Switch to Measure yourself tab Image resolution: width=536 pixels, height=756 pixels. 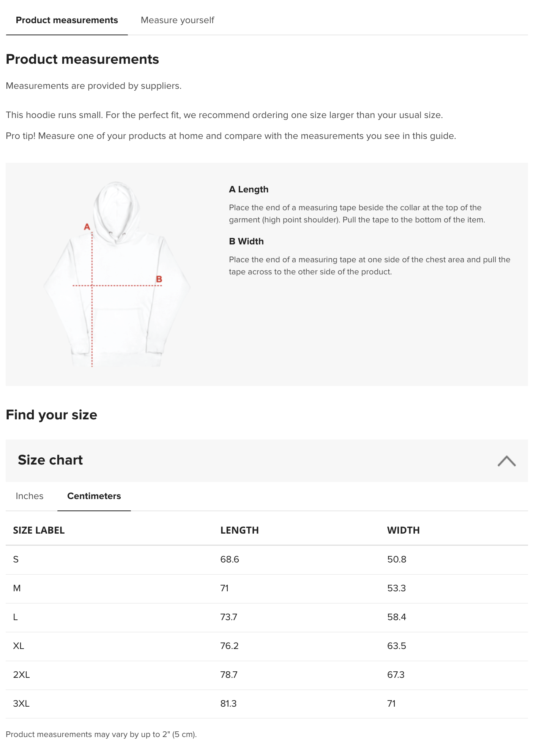tap(177, 20)
